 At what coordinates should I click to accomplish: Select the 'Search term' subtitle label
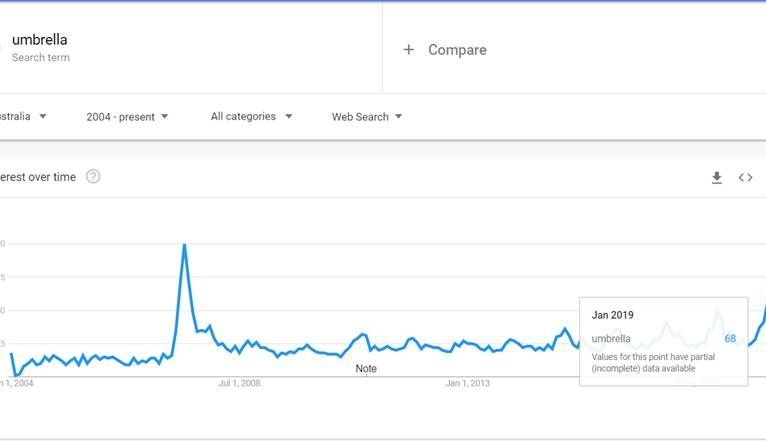pyautogui.click(x=41, y=58)
